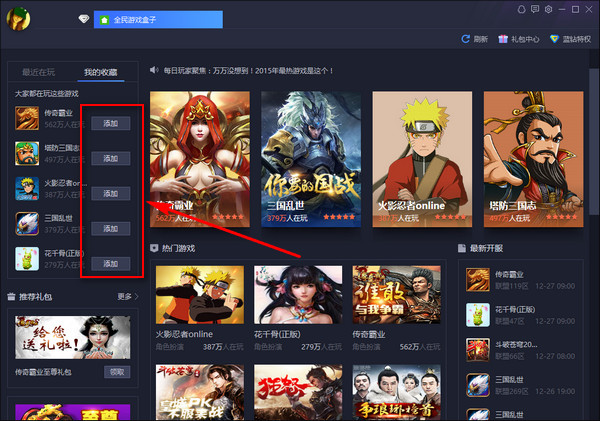600x421 pixels.
Task: Add 花千骨(正版) with its 添加 button
Action: click(x=111, y=264)
